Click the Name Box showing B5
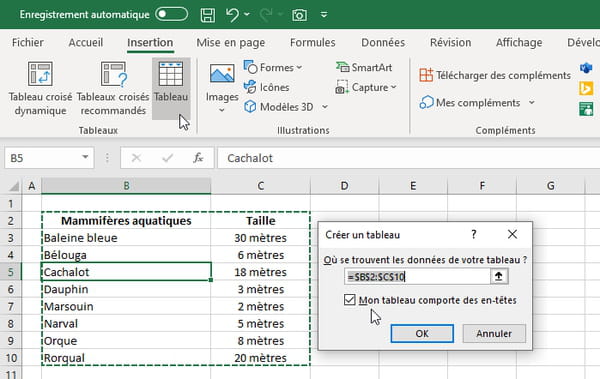Image resolution: width=600 pixels, height=379 pixels. tap(42, 158)
